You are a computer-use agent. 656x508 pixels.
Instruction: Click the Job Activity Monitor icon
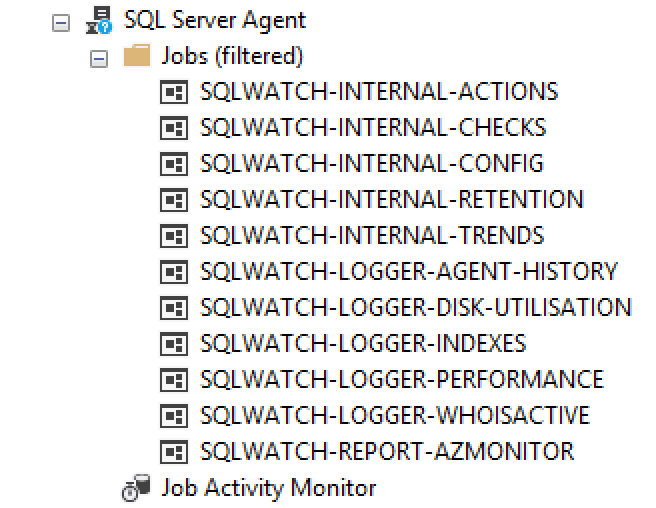coord(136,487)
